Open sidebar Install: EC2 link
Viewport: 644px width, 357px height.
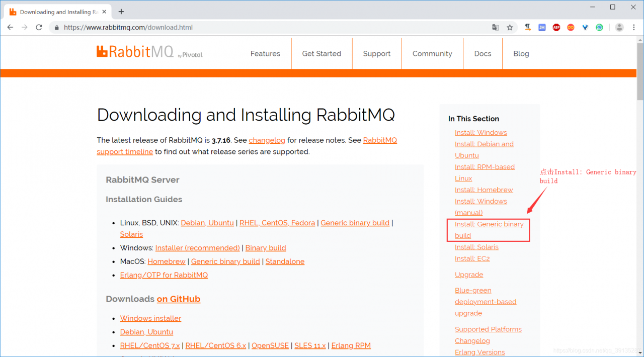472,258
